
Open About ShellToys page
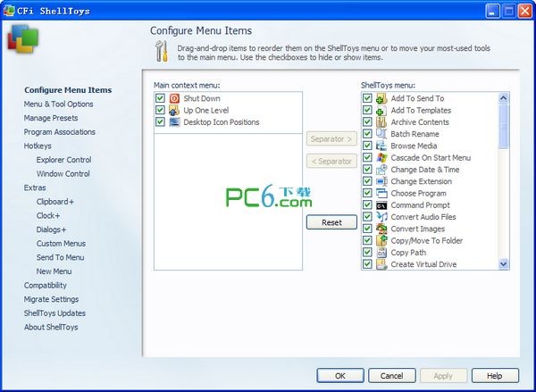[x=51, y=328]
